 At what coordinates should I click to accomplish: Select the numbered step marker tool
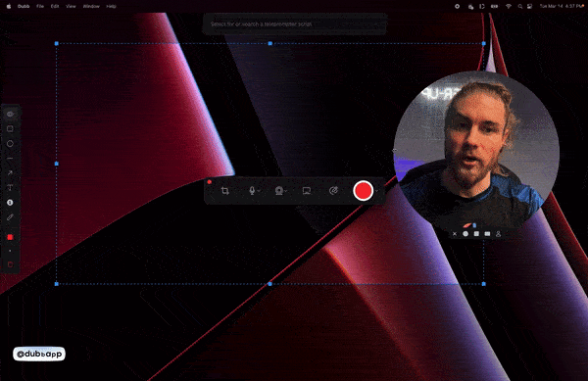pos(10,203)
